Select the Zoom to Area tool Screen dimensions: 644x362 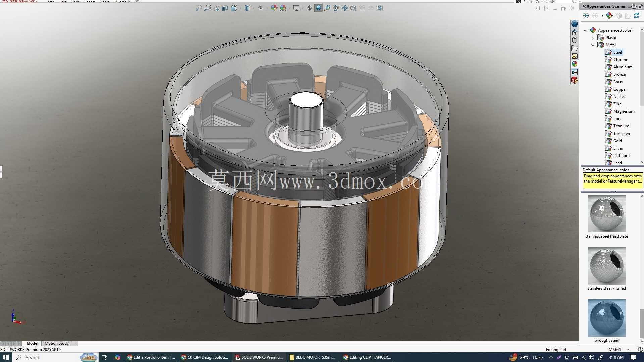(x=208, y=8)
